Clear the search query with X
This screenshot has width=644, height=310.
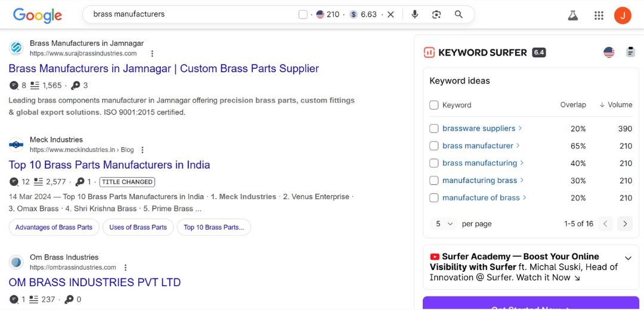(x=391, y=14)
